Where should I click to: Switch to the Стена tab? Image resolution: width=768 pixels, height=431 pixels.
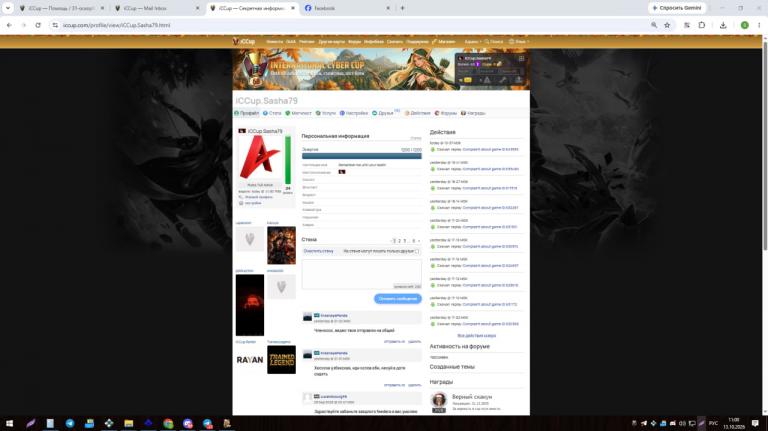point(272,113)
